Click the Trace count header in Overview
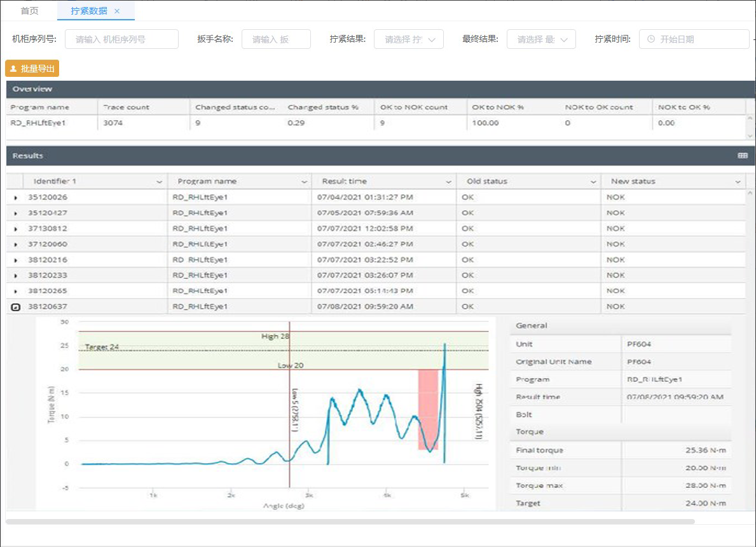 [x=127, y=107]
